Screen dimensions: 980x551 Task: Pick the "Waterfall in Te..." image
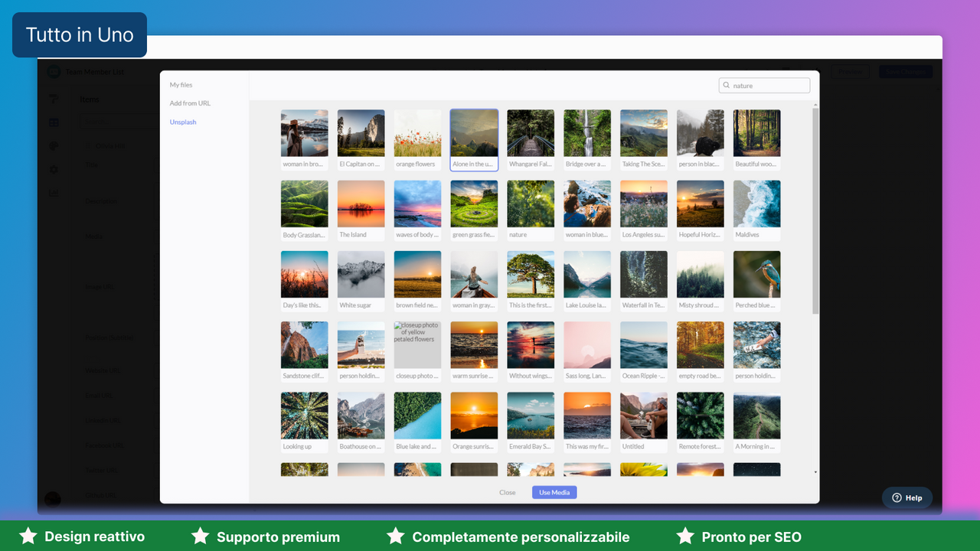[x=644, y=281]
